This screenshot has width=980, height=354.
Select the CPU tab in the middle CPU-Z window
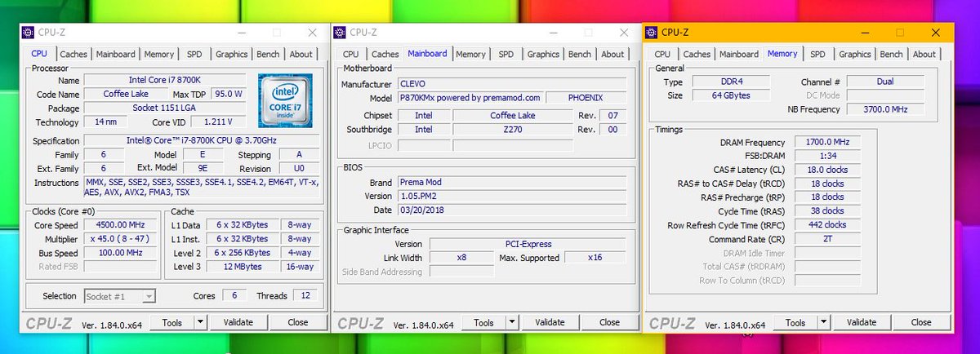[x=350, y=55]
